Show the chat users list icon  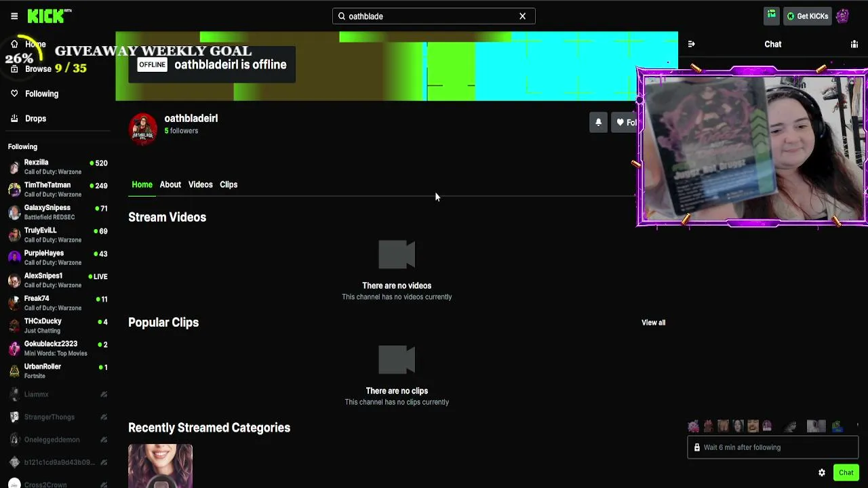[x=854, y=44]
